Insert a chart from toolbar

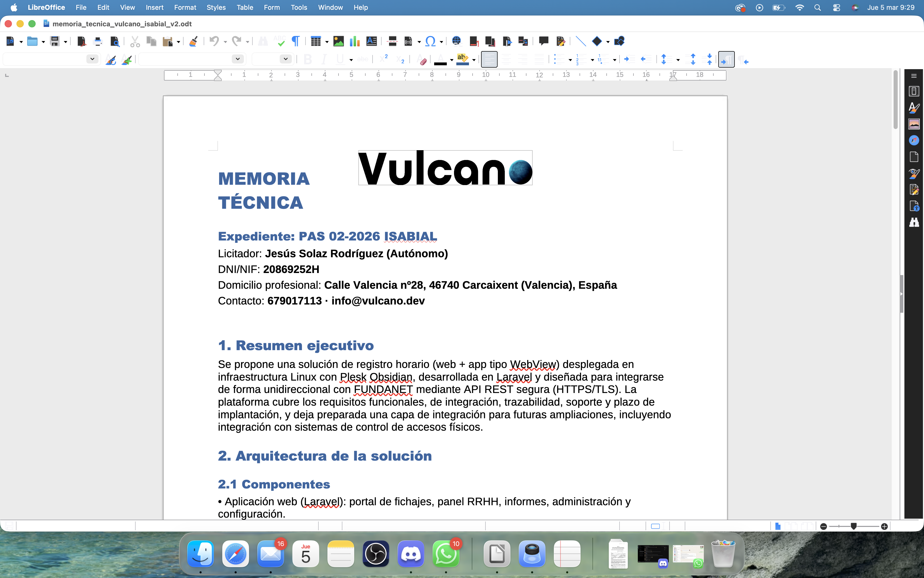click(355, 41)
